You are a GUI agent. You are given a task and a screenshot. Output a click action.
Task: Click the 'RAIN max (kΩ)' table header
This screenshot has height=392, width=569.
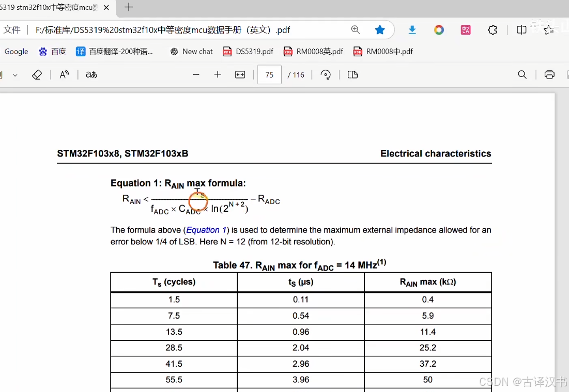[x=428, y=282]
